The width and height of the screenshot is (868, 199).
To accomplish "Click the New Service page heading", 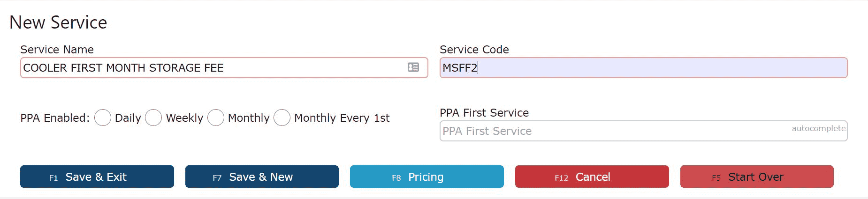I will pyautogui.click(x=58, y=22).
